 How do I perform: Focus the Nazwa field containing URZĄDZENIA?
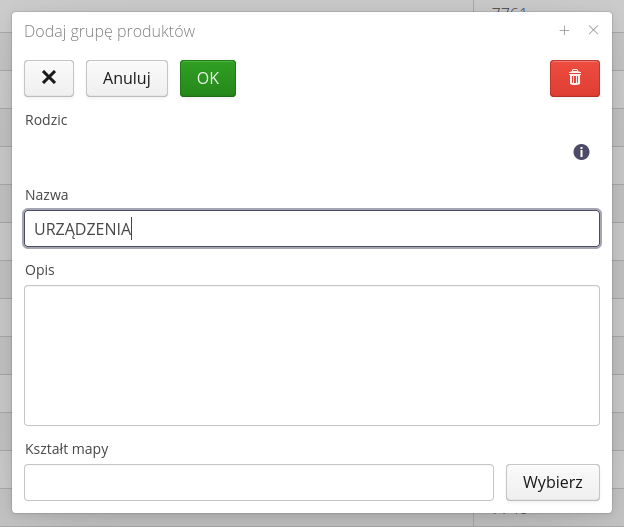[311, 228]
